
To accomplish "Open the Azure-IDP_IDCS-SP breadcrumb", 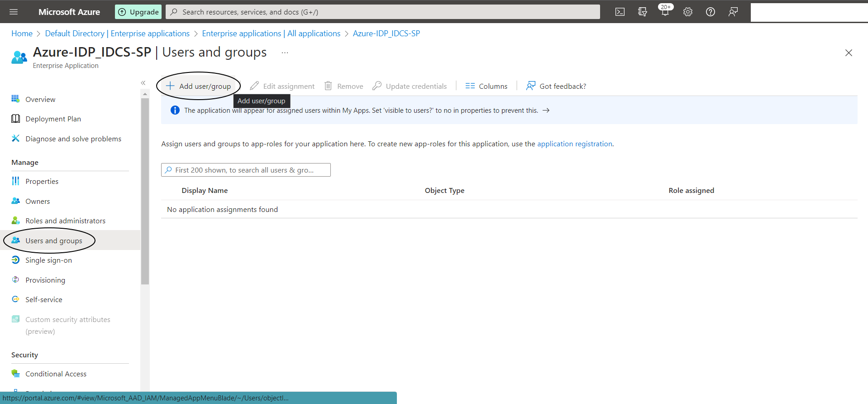I will point(386,34).
